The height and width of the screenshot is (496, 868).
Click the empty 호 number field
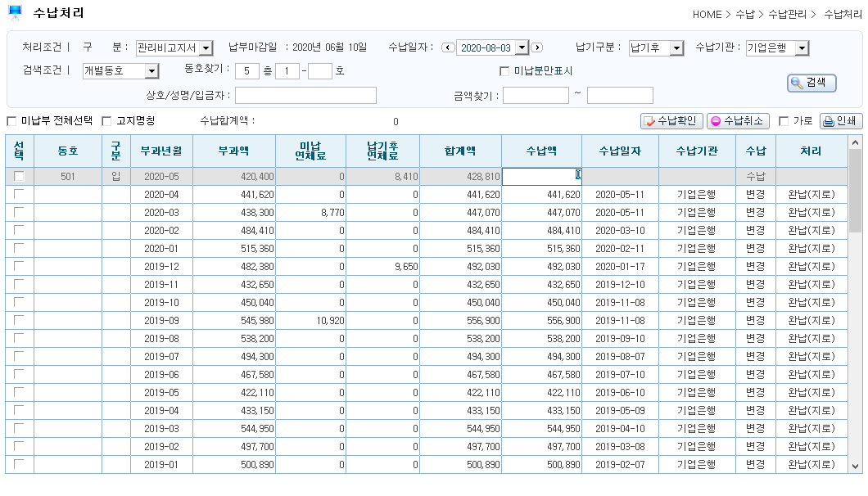(319, 71)
